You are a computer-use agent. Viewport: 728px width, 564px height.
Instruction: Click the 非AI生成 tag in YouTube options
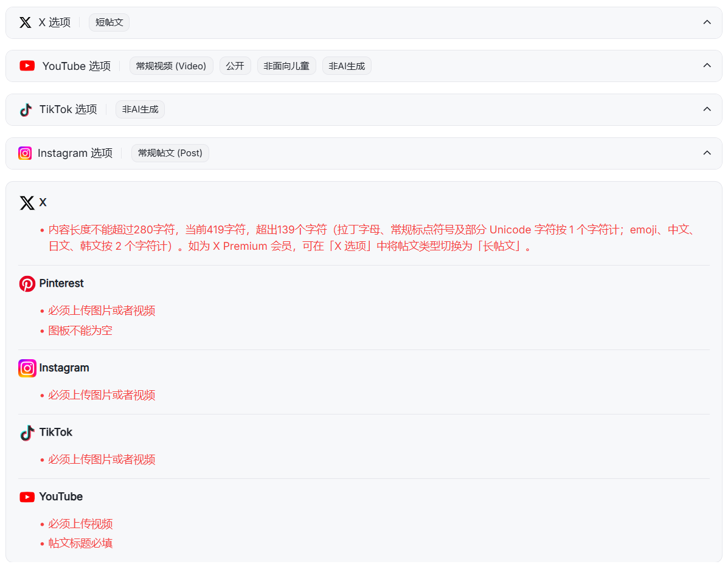point(347,66)
